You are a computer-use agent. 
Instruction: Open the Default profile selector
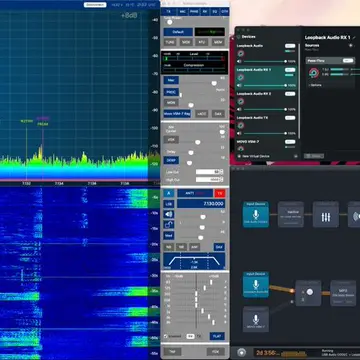[178, 32]
